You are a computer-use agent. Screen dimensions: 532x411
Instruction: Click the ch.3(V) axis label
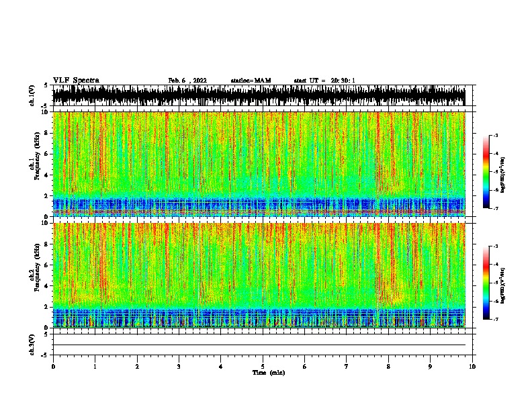click(x=32, y=345)
